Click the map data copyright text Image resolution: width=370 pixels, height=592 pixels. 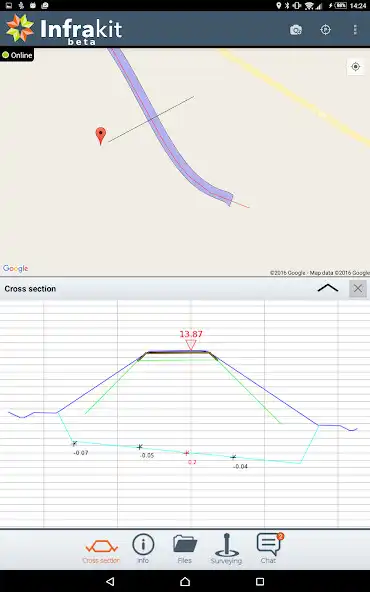pyautogui.click(x=320, y=273)
